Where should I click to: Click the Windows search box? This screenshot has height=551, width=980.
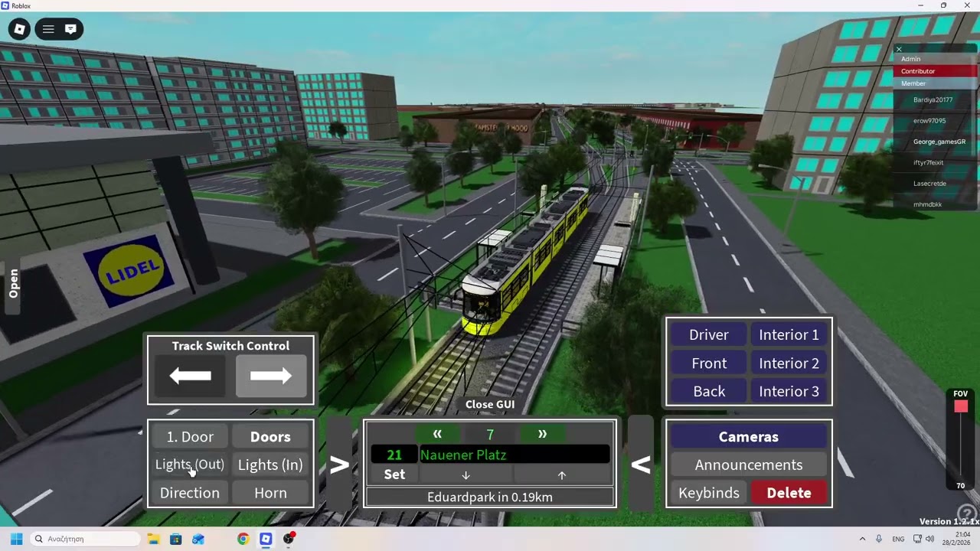[x=84, y=539]
